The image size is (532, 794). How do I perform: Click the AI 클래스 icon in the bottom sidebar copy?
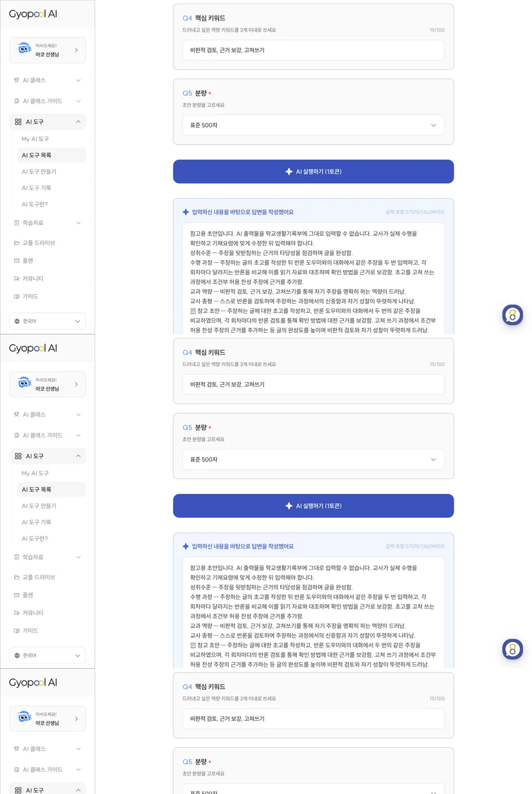click(17, 749)
